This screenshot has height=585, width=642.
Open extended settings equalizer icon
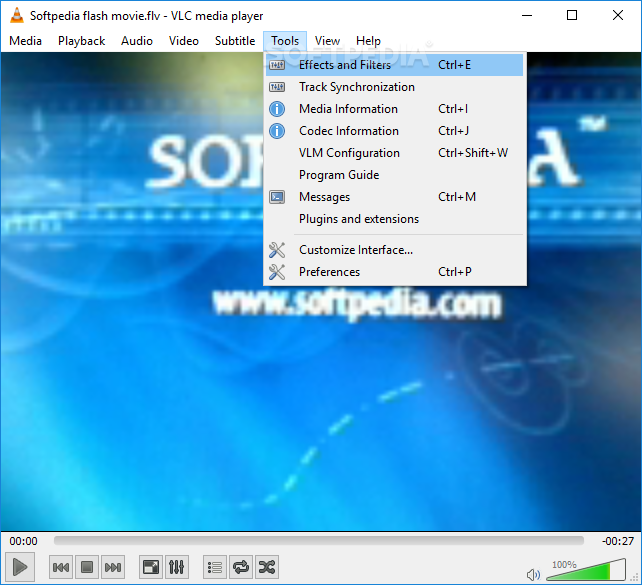pos(176,567)
